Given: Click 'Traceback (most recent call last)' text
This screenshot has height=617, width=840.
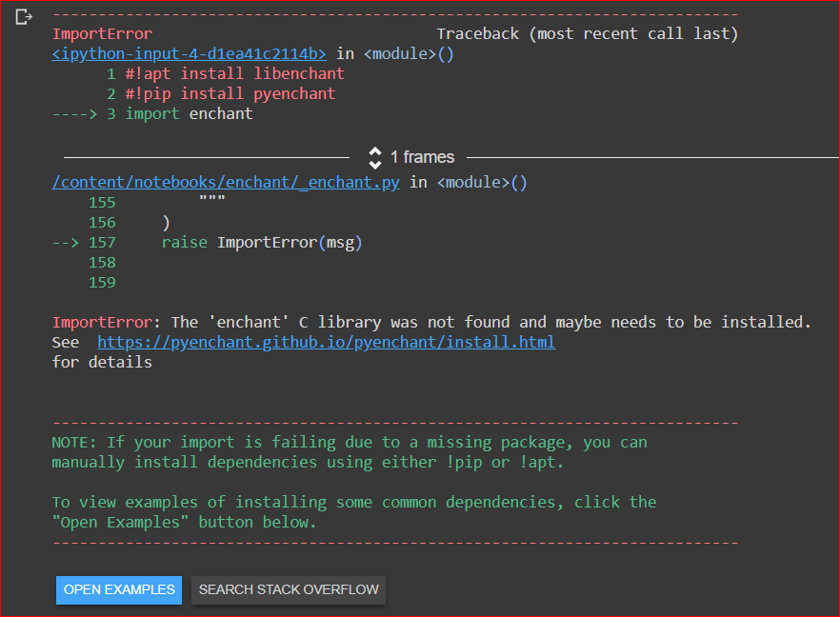Looking at the screenshot, I should pyautogui.click(x=587, y=34).
